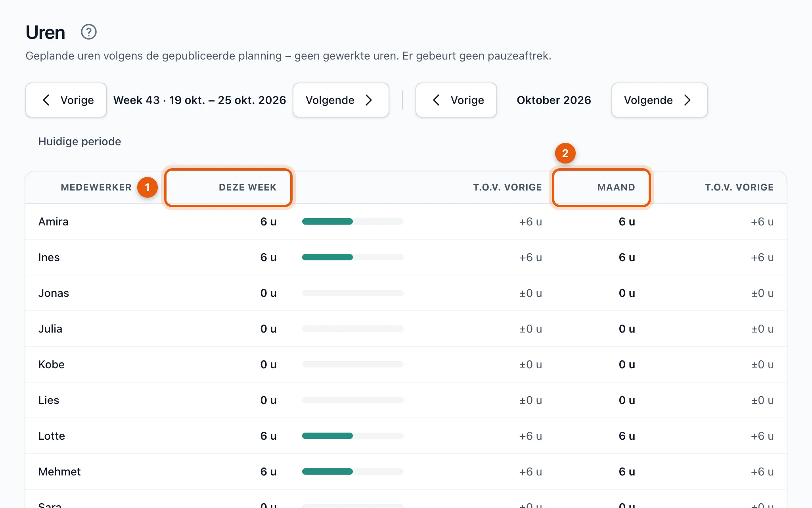Click the Uren page heading
Image resolution: width=812 pixels, height=508 pixels.
(45, 33)
